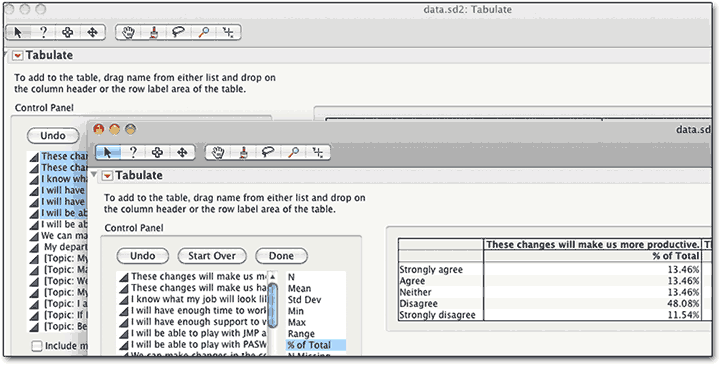The width and height of the screenshot is (720, 365).
Task: Choose the Range statistic
Action: click(301, 334)
